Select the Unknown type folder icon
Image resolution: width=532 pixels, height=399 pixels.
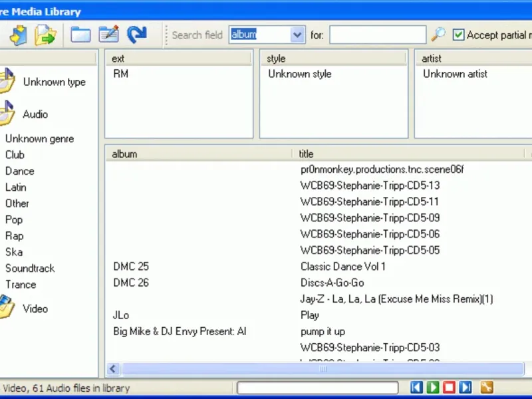pos(7,80)
